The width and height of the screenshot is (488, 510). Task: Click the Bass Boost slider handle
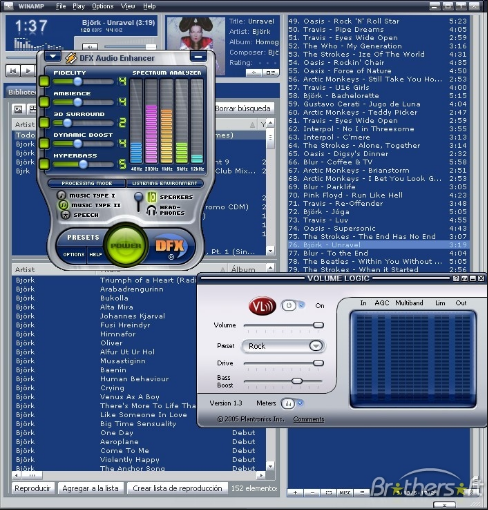tap(297, 381)
